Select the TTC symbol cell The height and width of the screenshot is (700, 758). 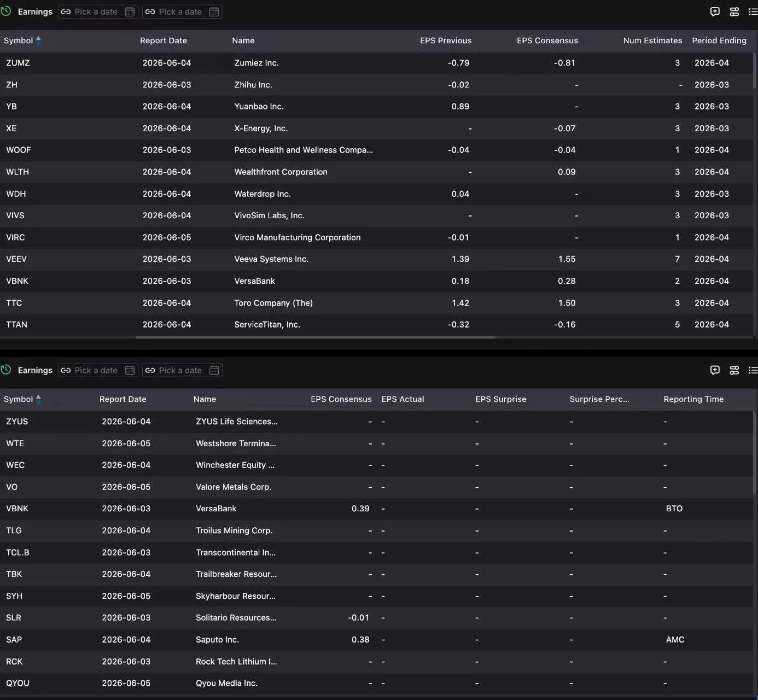(x=14, y=303)
